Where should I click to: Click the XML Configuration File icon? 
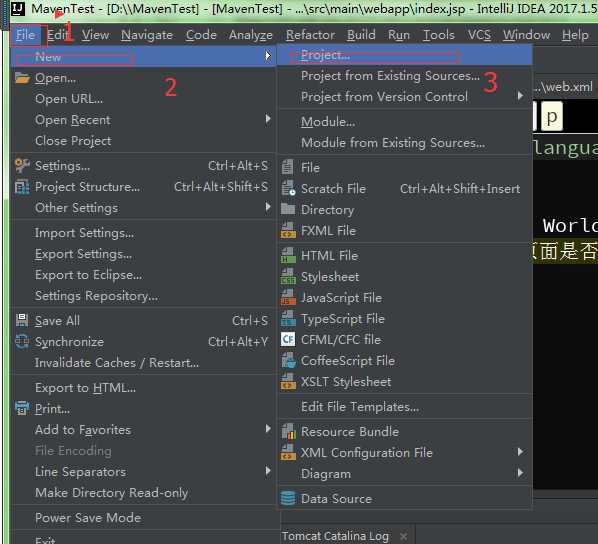point(288,452)
